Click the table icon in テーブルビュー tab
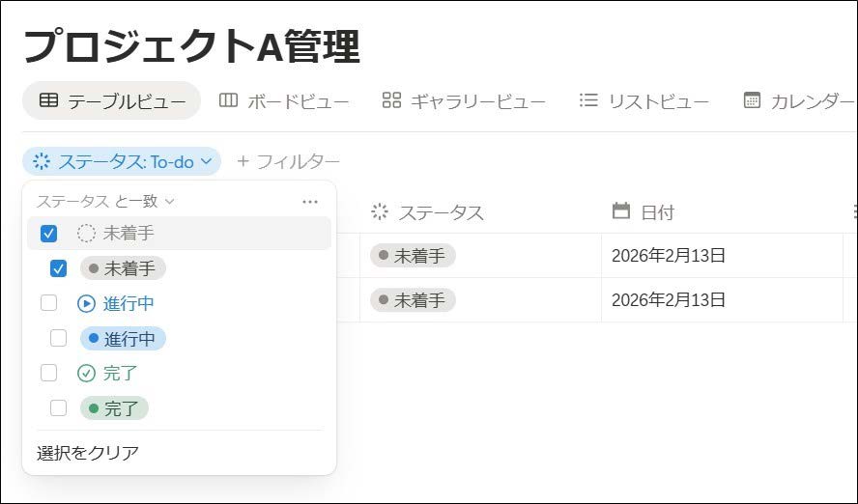Screen dimensions: 858x504 48,100
